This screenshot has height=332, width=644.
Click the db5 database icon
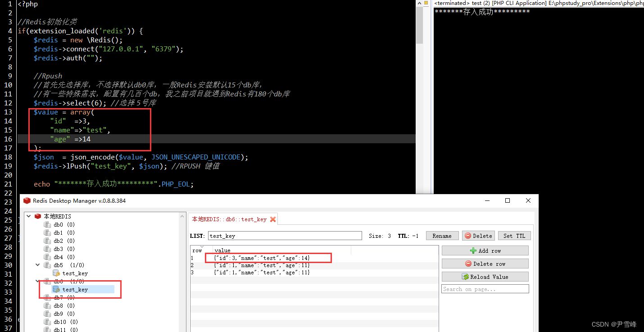[47, 265]
